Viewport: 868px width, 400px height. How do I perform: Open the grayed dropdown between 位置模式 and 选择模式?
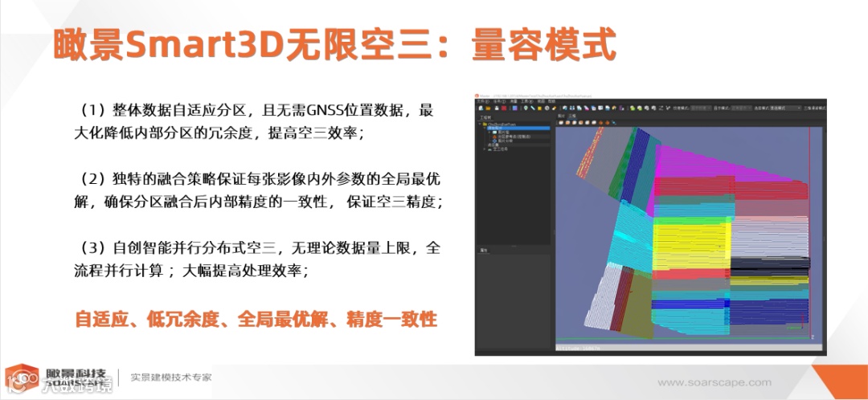(x=741, y=108)
